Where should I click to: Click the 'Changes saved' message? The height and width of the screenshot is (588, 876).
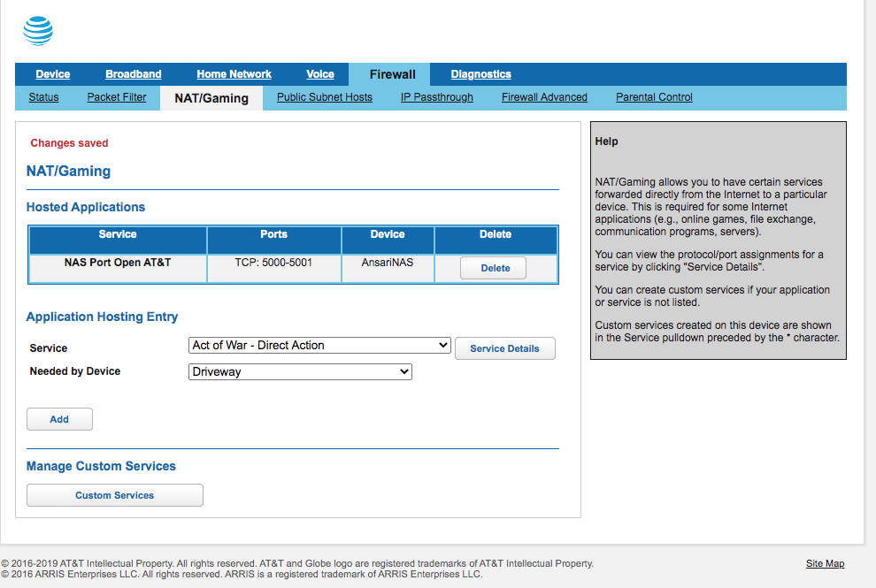coord(69,143)
